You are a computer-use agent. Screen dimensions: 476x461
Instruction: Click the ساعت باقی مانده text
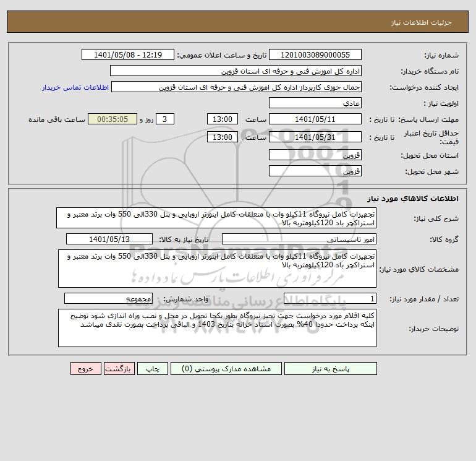[57, 119]
